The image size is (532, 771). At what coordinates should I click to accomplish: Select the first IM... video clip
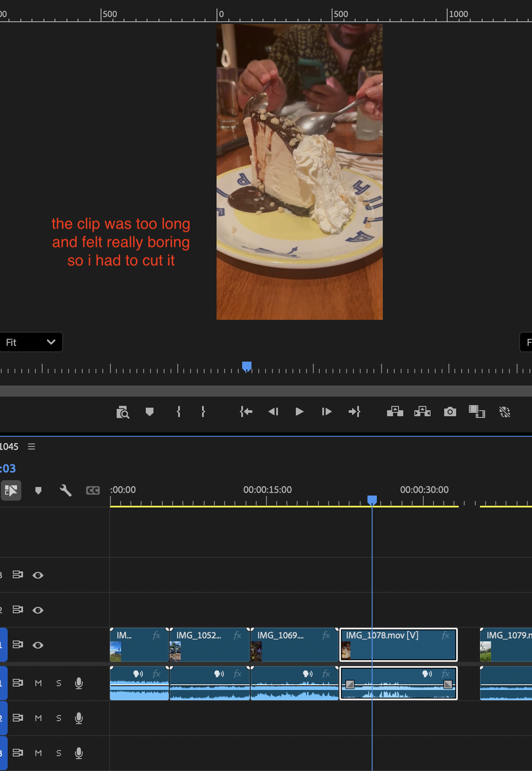click(139, 644)
